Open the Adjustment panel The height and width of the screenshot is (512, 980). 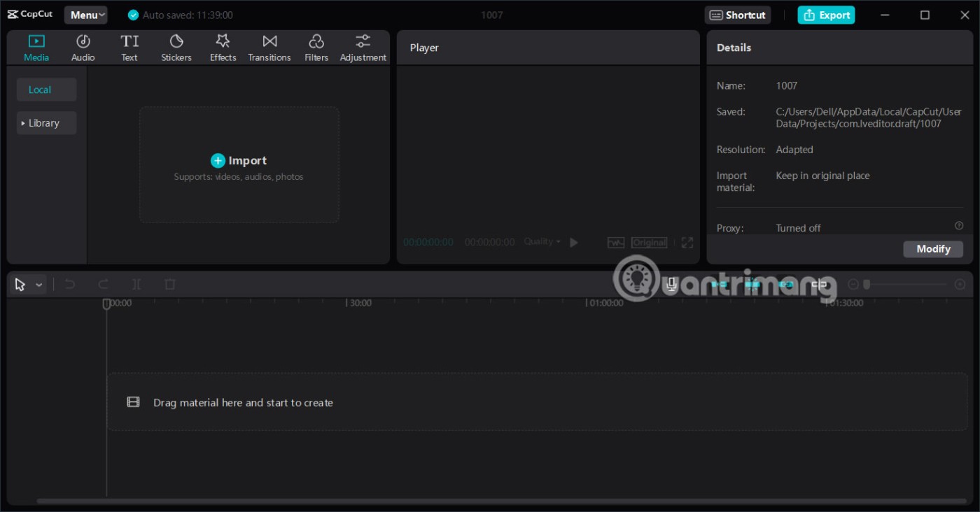coord(363,48)
